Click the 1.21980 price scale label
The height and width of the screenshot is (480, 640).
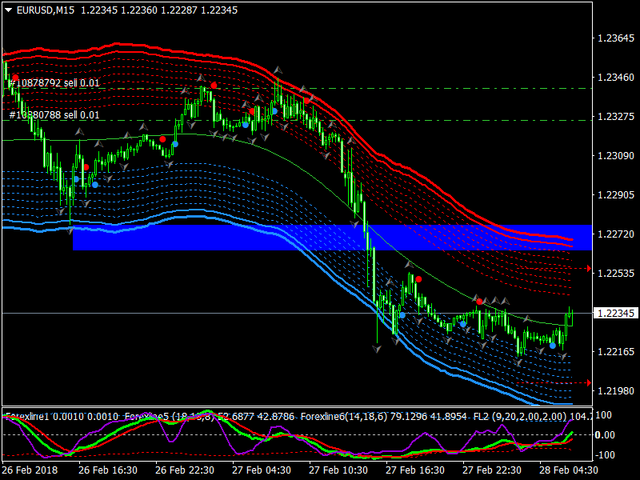(x=616, y=391)
